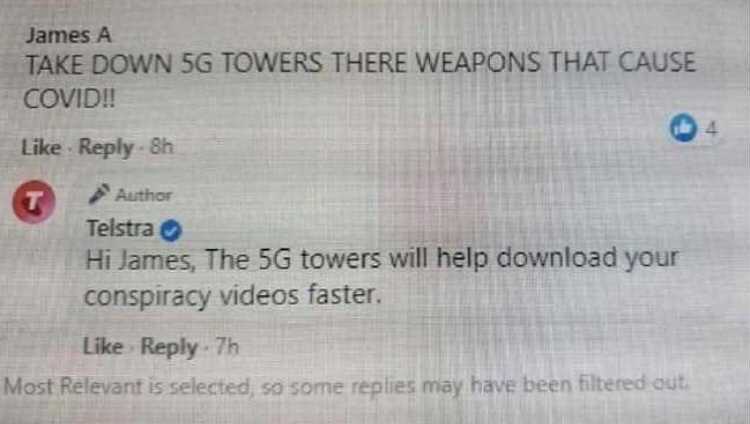Click the blue verified badge beside Telstra
This screenshot has height=424, width=750.
coord(171,231)
